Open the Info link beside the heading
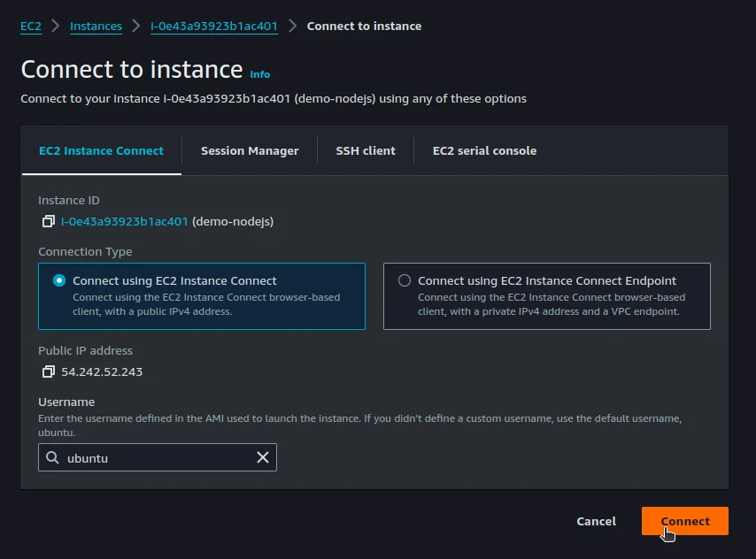 [260, 74]
